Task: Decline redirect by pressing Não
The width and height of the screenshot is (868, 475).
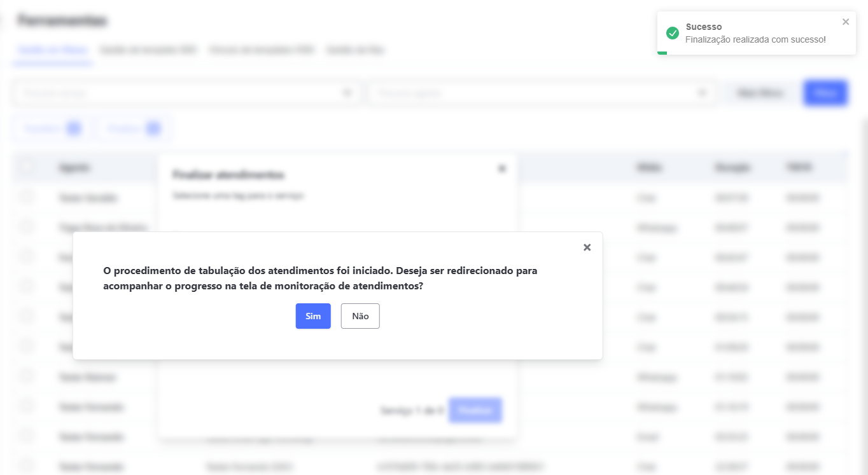Action: coord(360,316)
